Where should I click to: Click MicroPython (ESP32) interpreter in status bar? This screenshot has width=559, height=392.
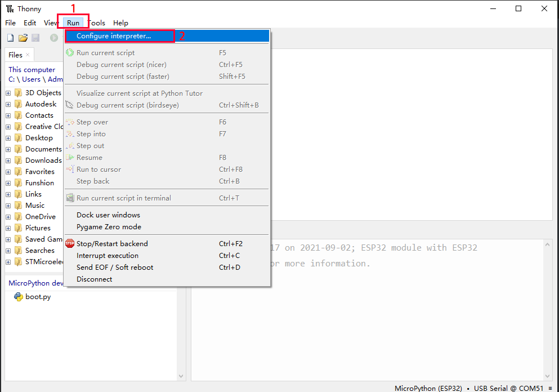(428, 389)
